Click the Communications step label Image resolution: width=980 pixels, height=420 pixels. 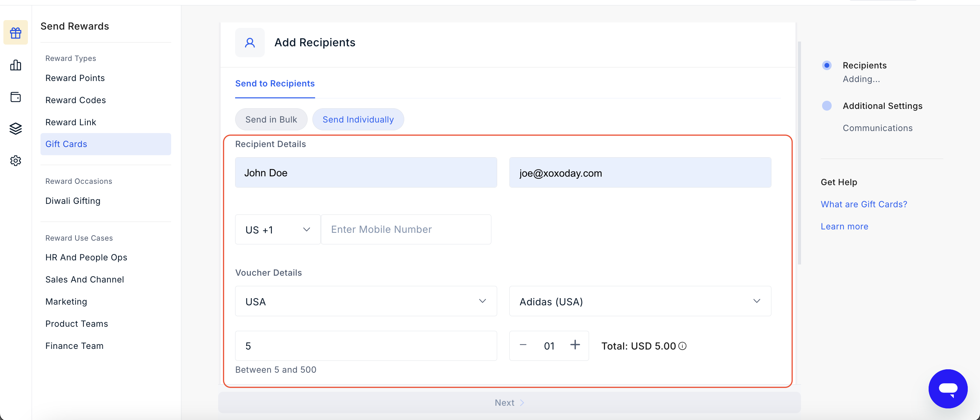(x=877, y=128)
